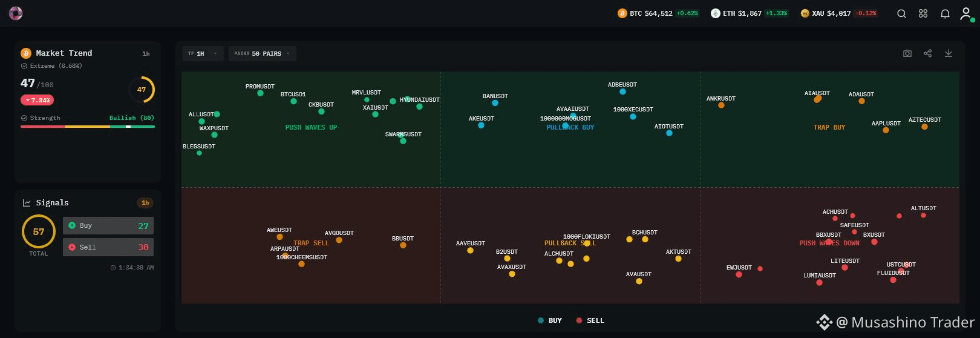The image size is (980, 338).
Task: Select the BCHUSDT data point
Action: 645,239
